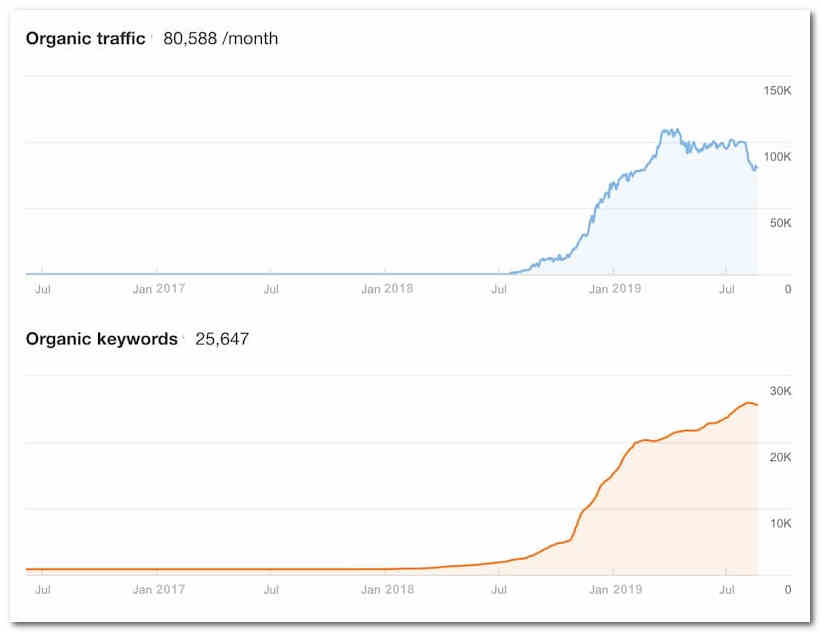Click the Jan 2019 label on traffic timeline
Viewport: 821px width, 633px height.
click(x=616, y=287)
